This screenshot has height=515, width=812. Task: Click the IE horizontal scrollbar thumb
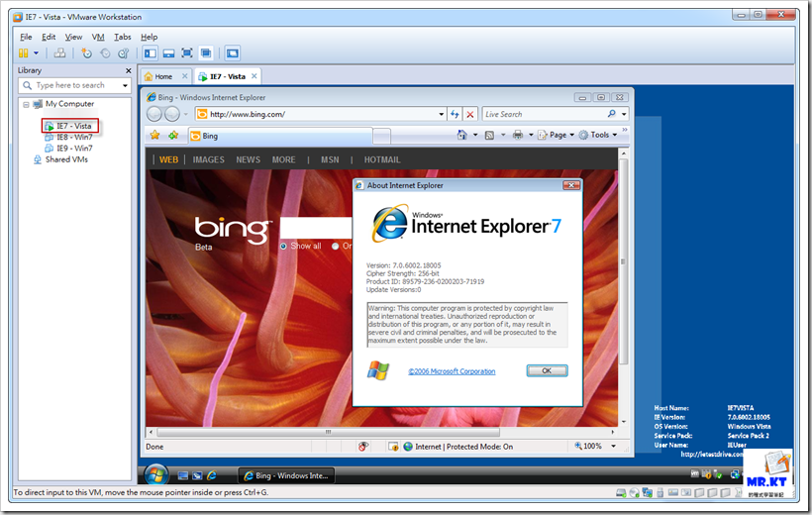tap(329, 432)
